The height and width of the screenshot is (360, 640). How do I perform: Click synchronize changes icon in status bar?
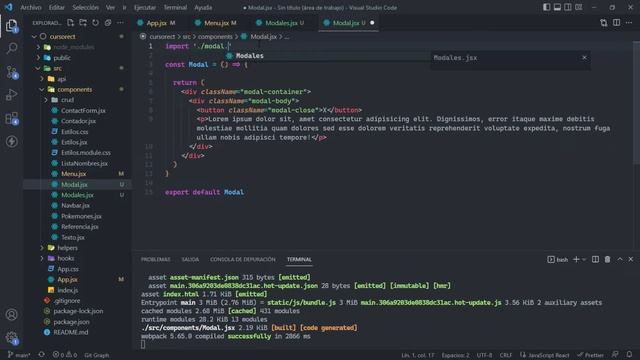tap(41, 355)
